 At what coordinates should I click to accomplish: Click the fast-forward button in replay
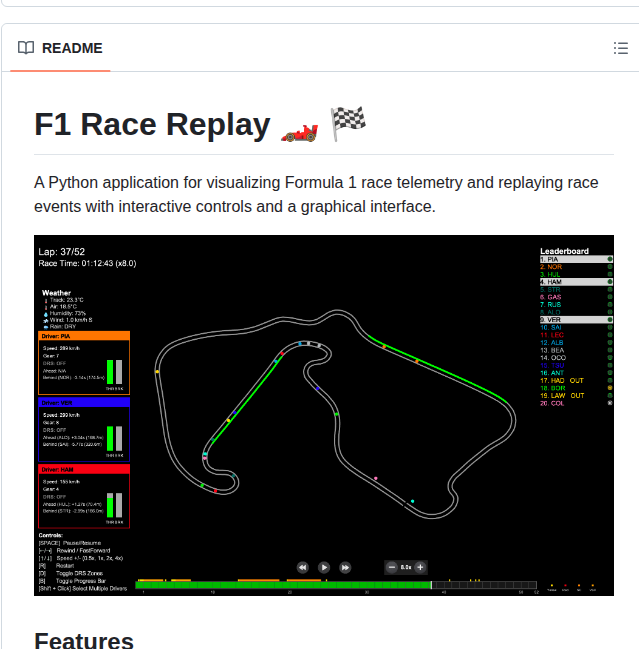tap(345, 567)
